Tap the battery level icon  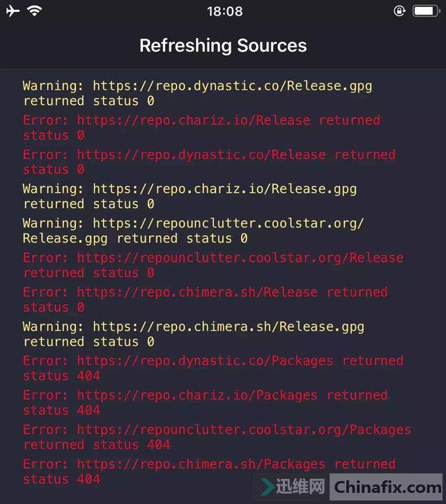(426, 11)
